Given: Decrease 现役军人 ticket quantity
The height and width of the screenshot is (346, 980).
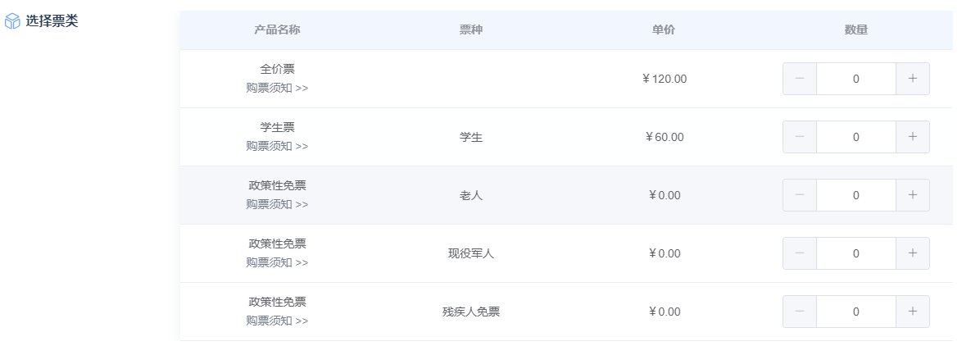Looking at the screenshot, I should [800, 253].
